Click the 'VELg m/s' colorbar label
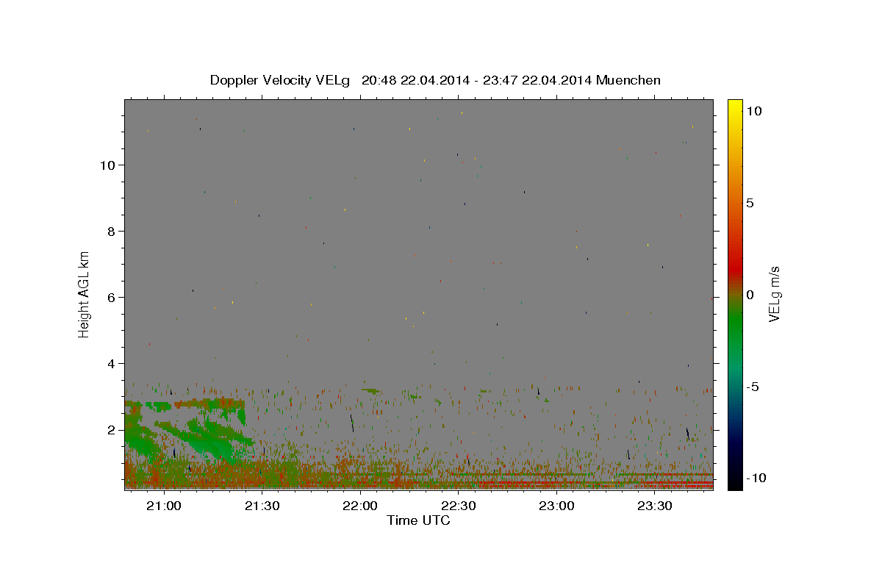Image resolution: width=882 pixels, height=588 pixels. coord(774,294)
